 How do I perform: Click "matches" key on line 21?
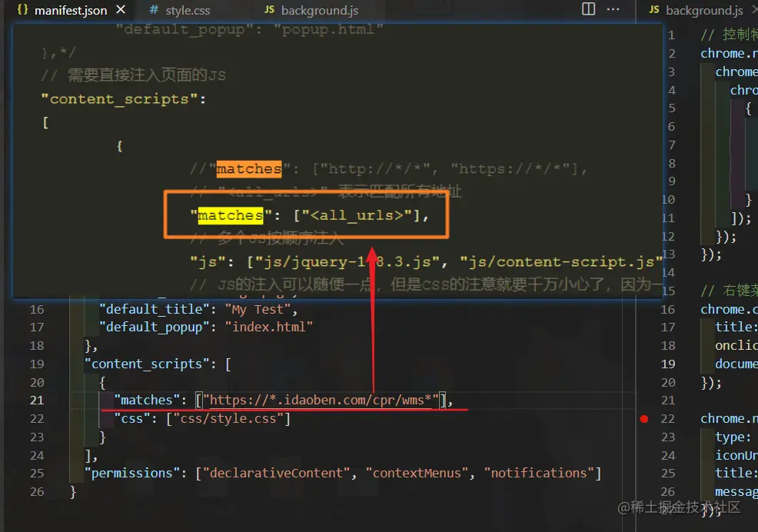pos(147,401)
